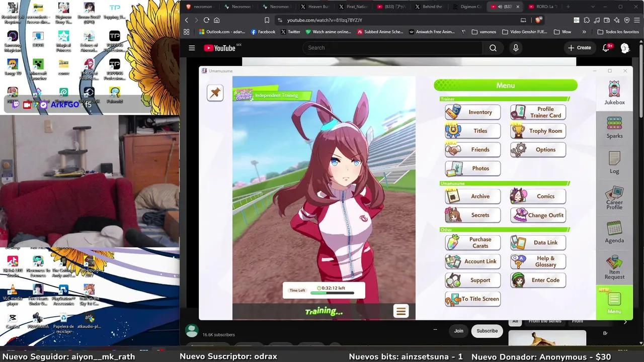Image resolution: width=644 pixels, height=362 pixels.
Task: Open the Jukebox sidebar icon
Action: 614,93
